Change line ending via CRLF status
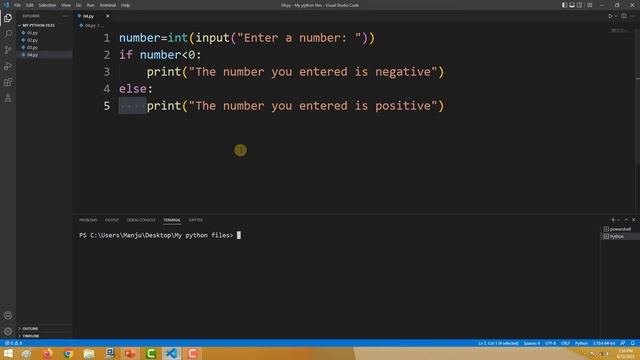 [565, 343]
